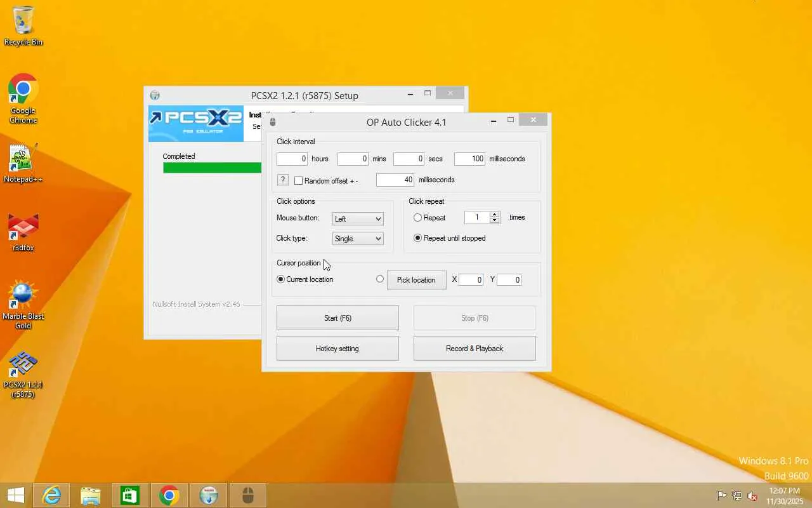This screenshot has width=812, height=508.
Task: Open the Mouse button dropdown
Action: (358, 218)
